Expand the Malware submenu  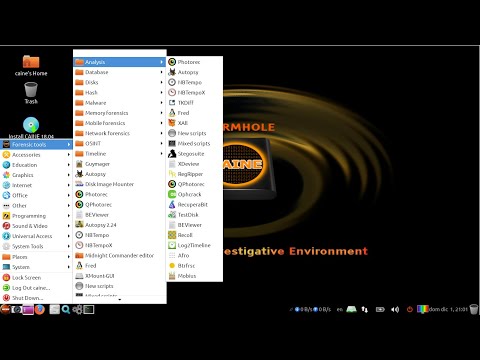point(120,103)
